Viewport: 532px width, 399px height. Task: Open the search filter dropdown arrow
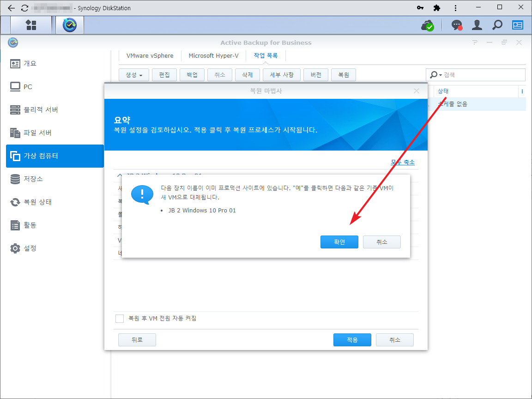441,75
